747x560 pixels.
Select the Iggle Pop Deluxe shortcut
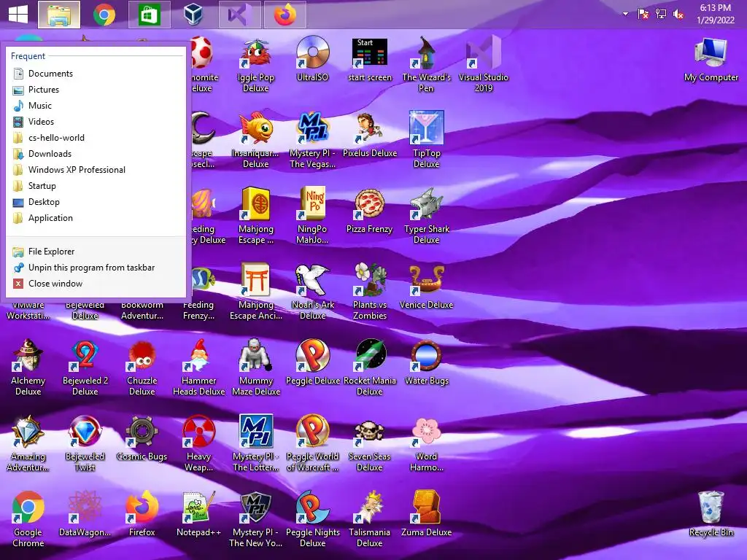click(x=256, y=65)
